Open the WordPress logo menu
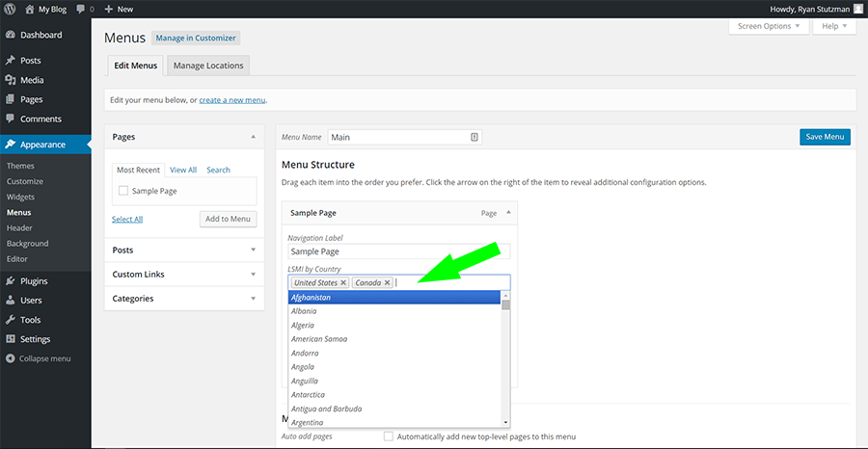Image resolution: width=868 pixels, height=449 pixels. (10, 9)
